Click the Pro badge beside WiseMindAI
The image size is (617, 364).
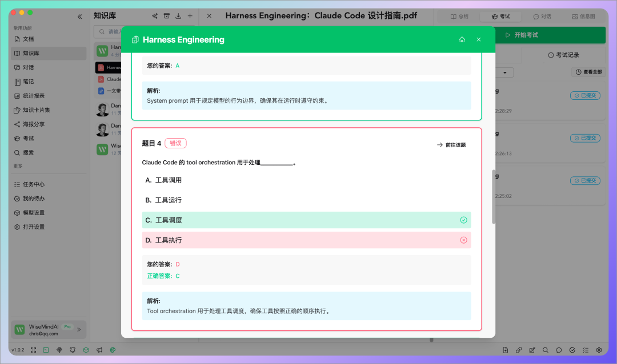click(67, 327)
